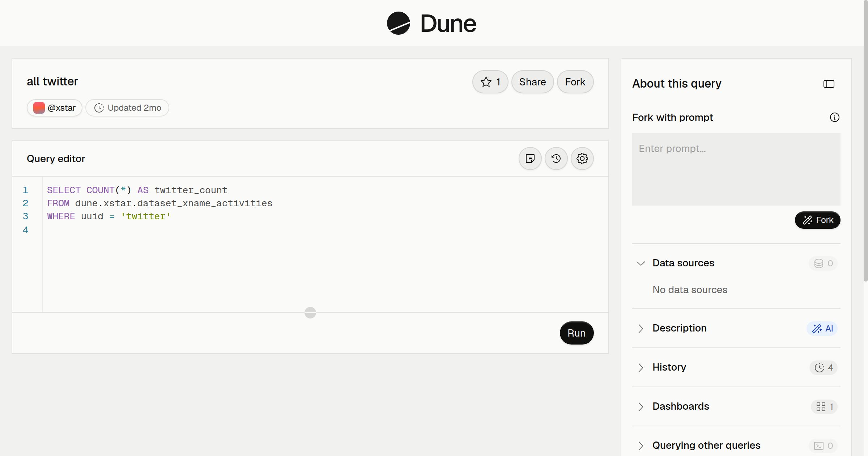Viewport: 868px width, 456px height.
Task: Run the query
Action: pyautogui.click(x=576, y=333)
